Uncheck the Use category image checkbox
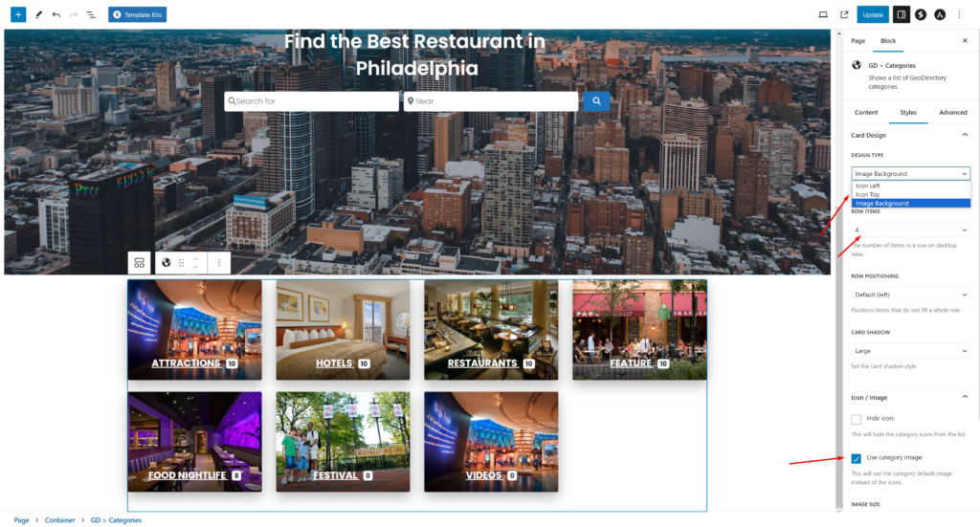The image size is (980, 527). [856, 458]
